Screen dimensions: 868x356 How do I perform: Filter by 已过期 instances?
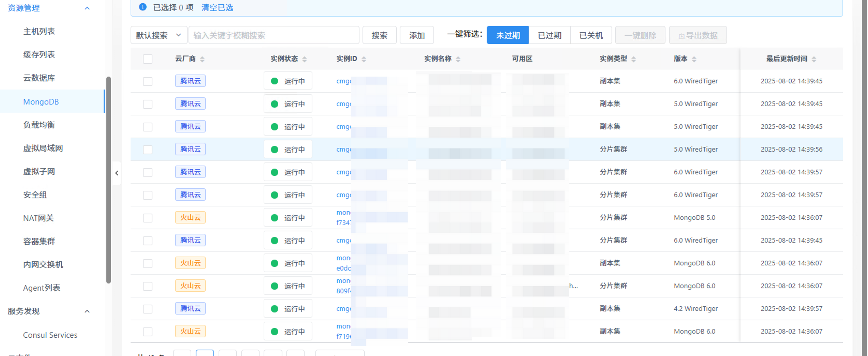pyautogui.click(x=549, y=35)
